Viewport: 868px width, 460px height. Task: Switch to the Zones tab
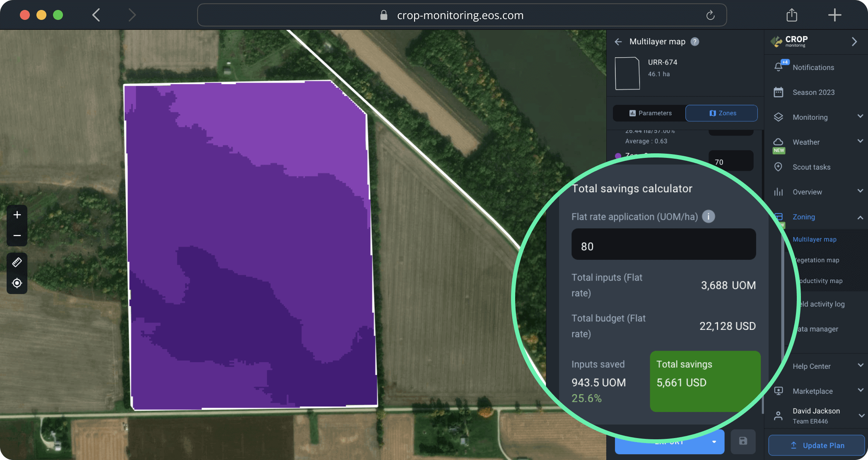721,113
